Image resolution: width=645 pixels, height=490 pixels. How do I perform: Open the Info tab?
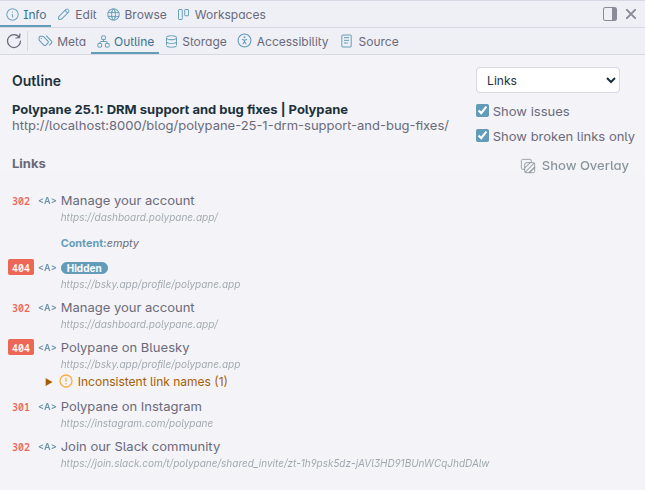tap(26, 15)
